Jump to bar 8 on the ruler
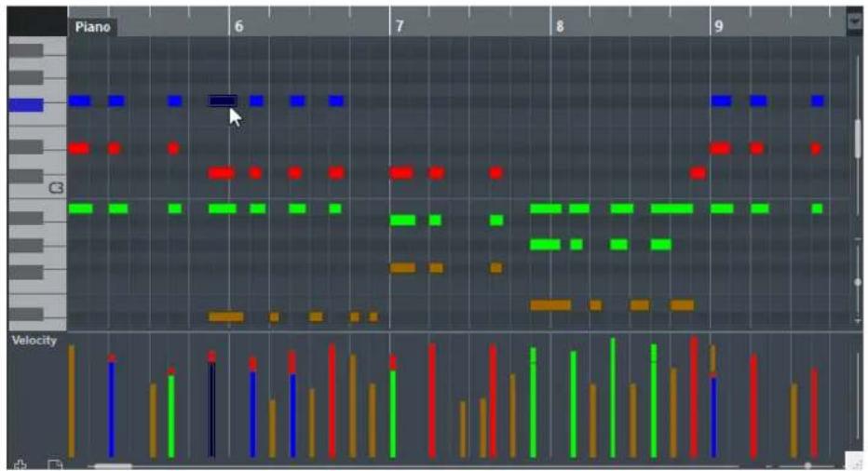The width and height of the screenshot is (868, 471). 560,27
